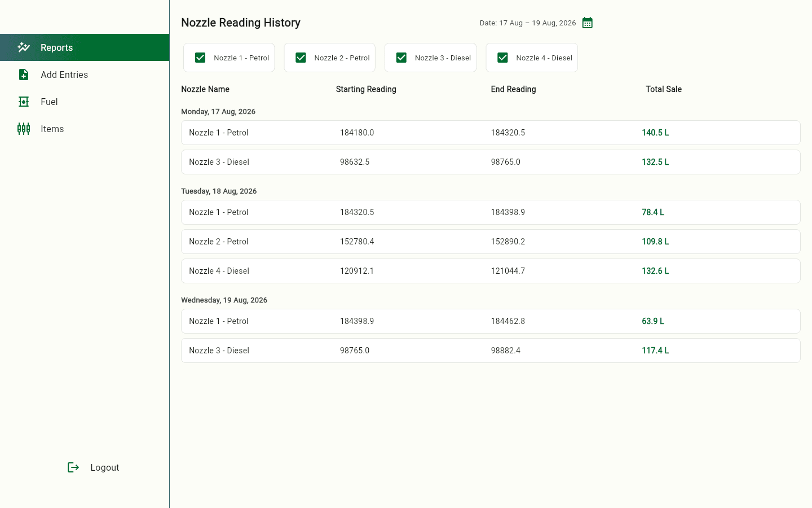
Task: Click the 140.5 L total sale value
Action: [x=655, y=133]
